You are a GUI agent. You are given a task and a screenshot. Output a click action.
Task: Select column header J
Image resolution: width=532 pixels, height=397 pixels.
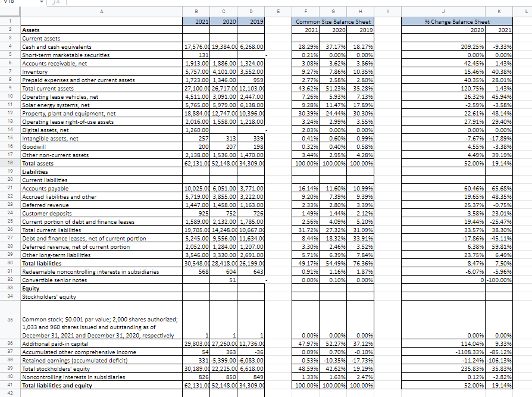[443, 11]
